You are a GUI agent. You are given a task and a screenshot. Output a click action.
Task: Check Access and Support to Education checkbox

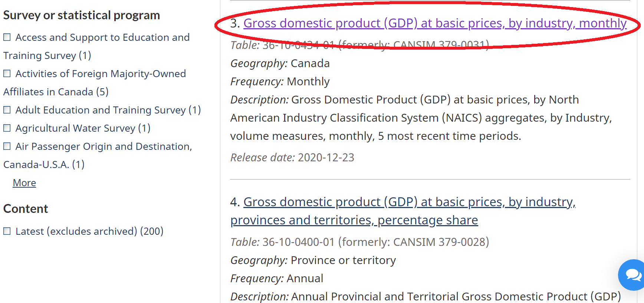[x=7, y=37]
